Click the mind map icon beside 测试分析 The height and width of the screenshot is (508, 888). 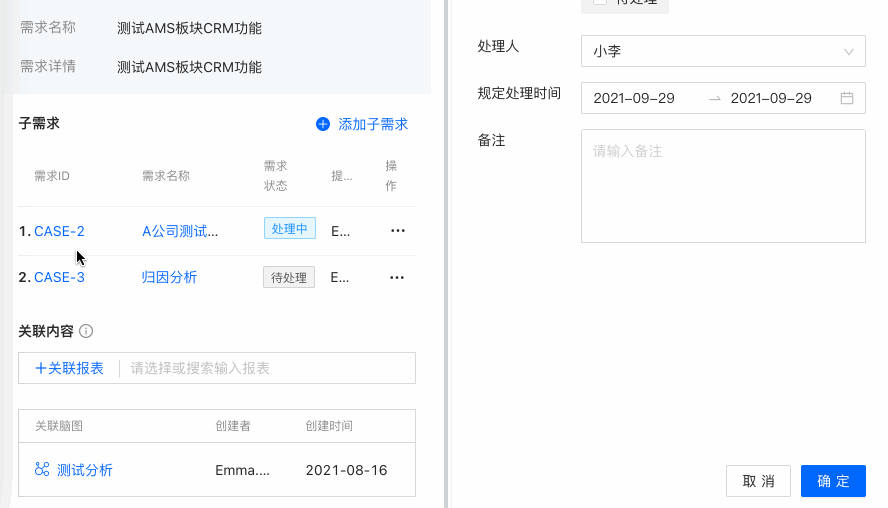click(x=42, y=469)
